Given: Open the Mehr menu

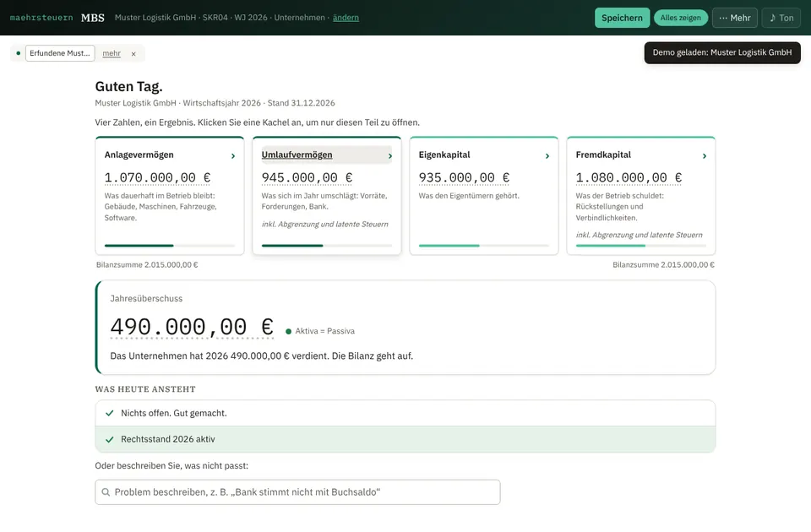Looking at the screenshot, I should pos(735,18).
